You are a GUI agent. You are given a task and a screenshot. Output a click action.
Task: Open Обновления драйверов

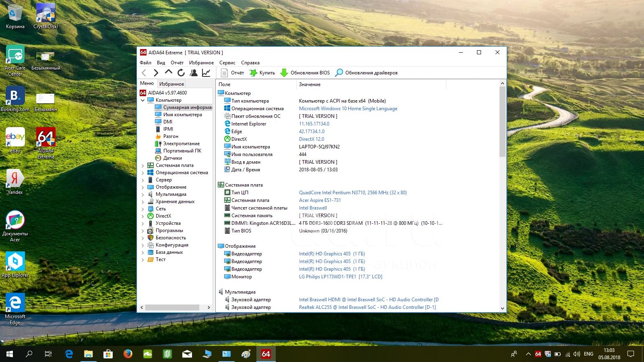(x=367, y=73)
